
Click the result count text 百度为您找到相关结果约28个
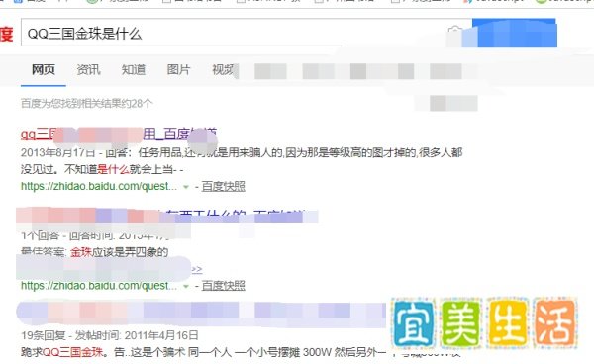[87, 103]
